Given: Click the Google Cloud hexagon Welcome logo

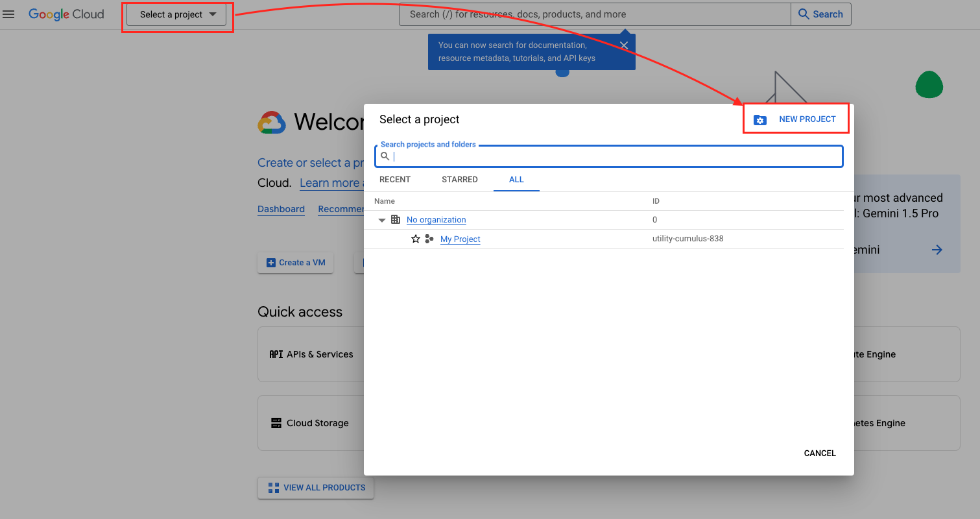Looking at the screenshot, I should point(272,122).
